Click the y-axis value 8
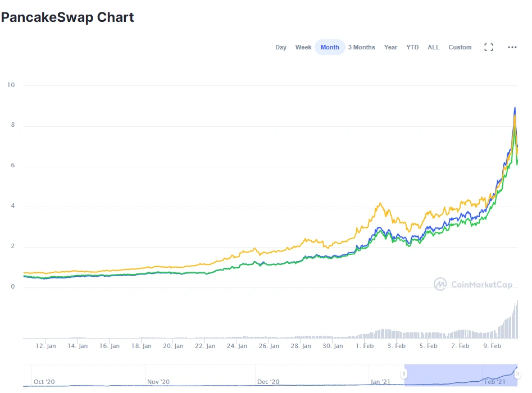The height and width of the screenshot is (393, 532). click(x=13, y=125)
